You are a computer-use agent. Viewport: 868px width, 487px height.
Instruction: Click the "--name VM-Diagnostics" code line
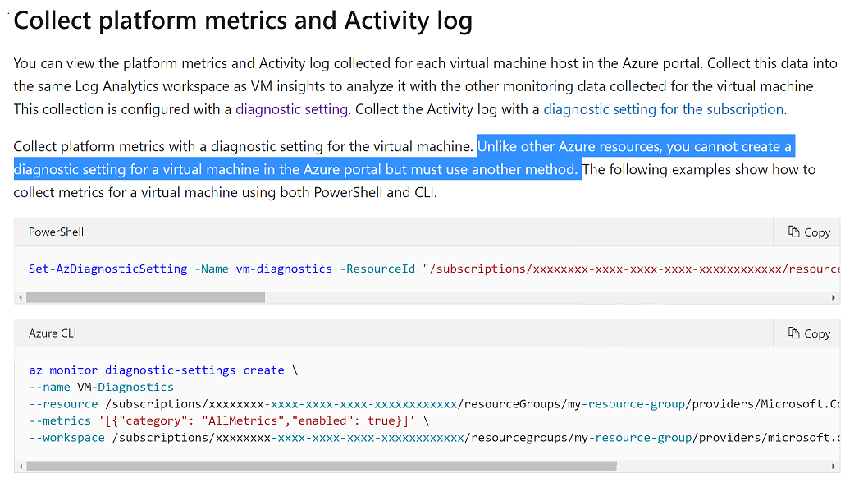pos(102,387)
